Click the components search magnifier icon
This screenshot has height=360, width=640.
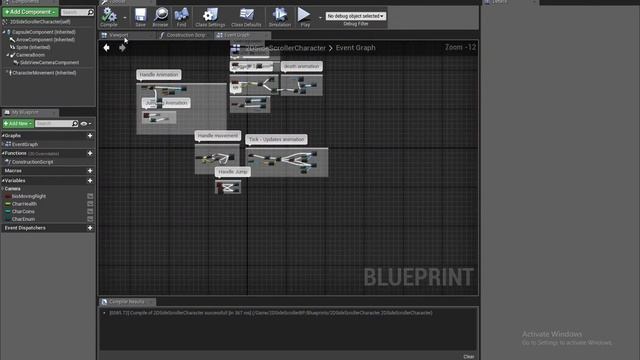pos(91,13)
